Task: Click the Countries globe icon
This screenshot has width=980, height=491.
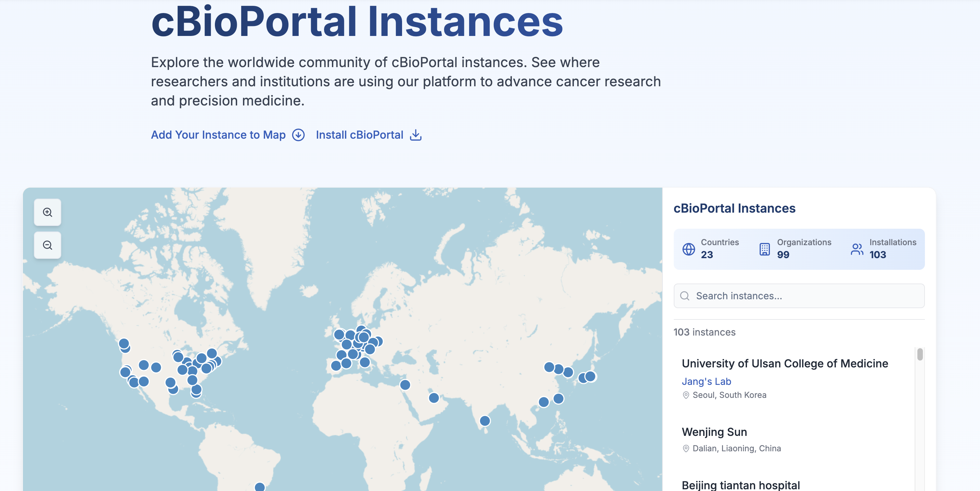Action: (x=688, y=249)
